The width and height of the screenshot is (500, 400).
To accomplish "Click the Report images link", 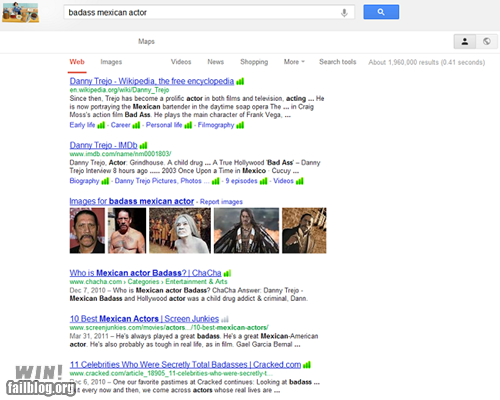I will click(221, 202).
